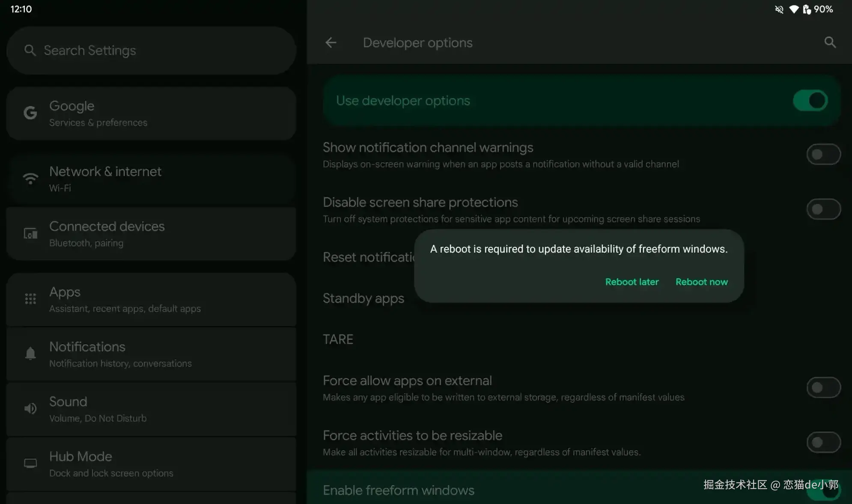Image resolution: width=852 pixels, height=504 pixels.
Task: Click the Apps grid icon
Action: [30, 299]
